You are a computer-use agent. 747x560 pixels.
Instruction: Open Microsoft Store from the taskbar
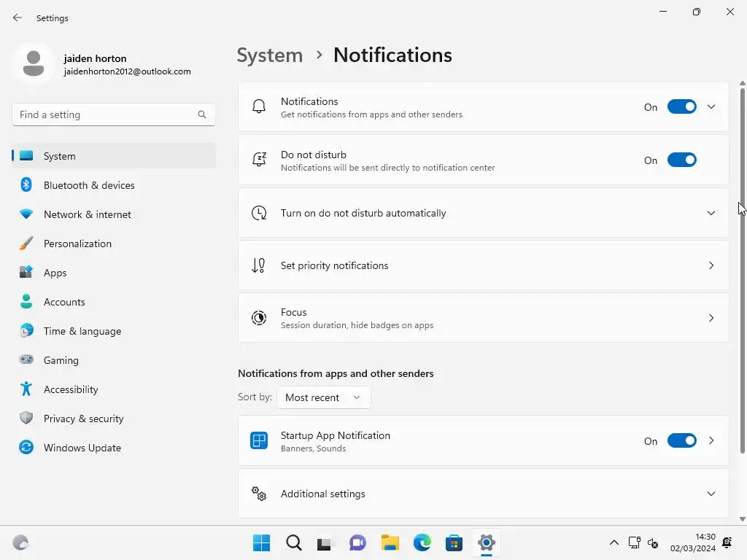pyautogui.click(x=454, y=542)
